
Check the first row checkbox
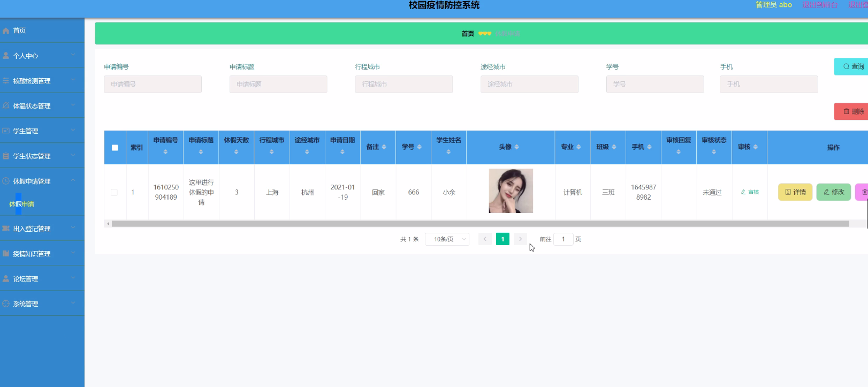click(x=114, y=192)
